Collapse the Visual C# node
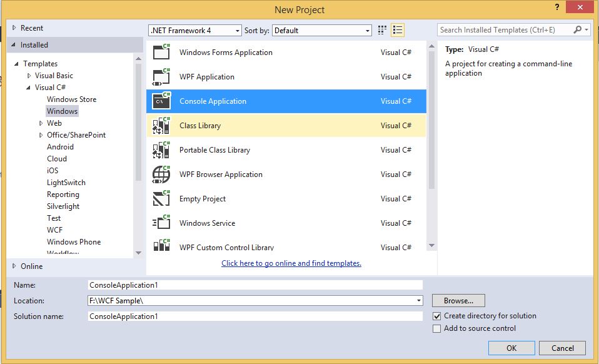This screenshot has height=364, width=599. point(28,88)
